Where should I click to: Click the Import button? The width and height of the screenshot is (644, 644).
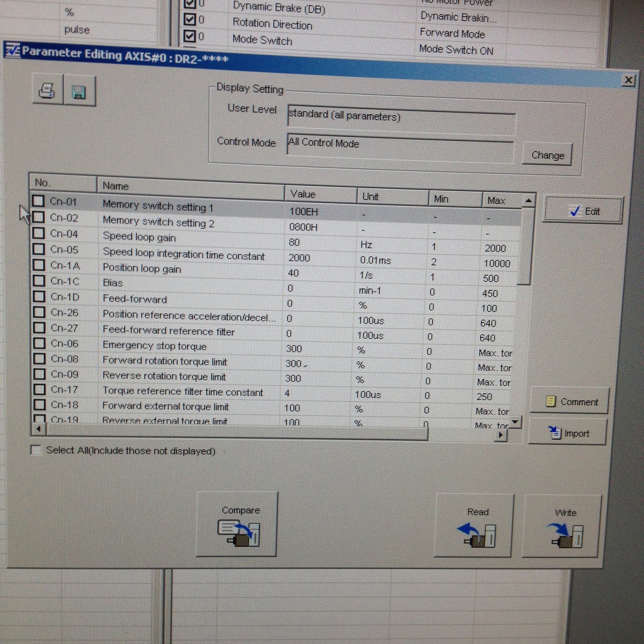[568, 432]
